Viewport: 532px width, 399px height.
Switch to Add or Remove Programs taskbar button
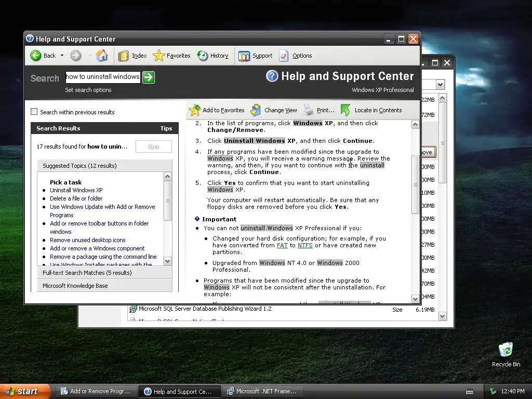tap(96, 391)
